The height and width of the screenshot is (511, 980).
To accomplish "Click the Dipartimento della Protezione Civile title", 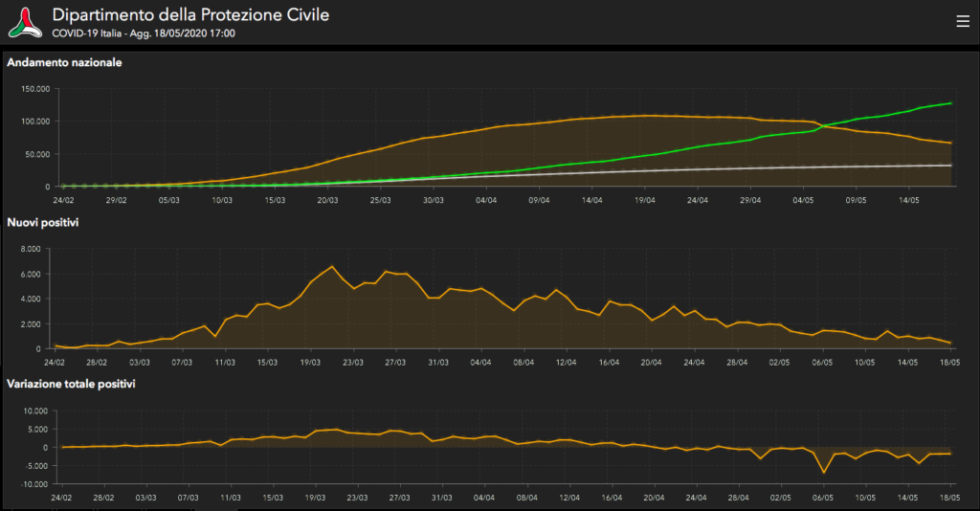I will (x=190, y=15).
